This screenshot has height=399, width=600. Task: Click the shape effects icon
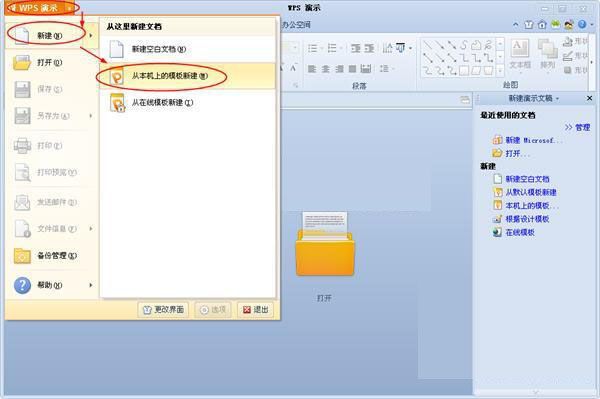point(568,70)
